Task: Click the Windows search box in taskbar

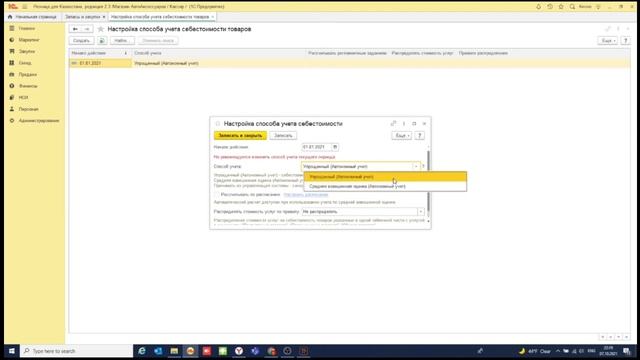Action: 77,351
